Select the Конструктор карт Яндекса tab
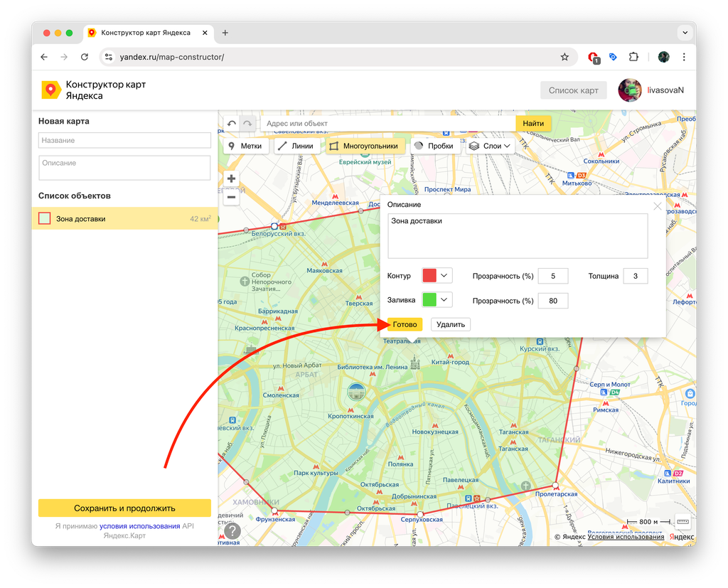The height and width of the screenshot is (588, 728). point(149,33)
